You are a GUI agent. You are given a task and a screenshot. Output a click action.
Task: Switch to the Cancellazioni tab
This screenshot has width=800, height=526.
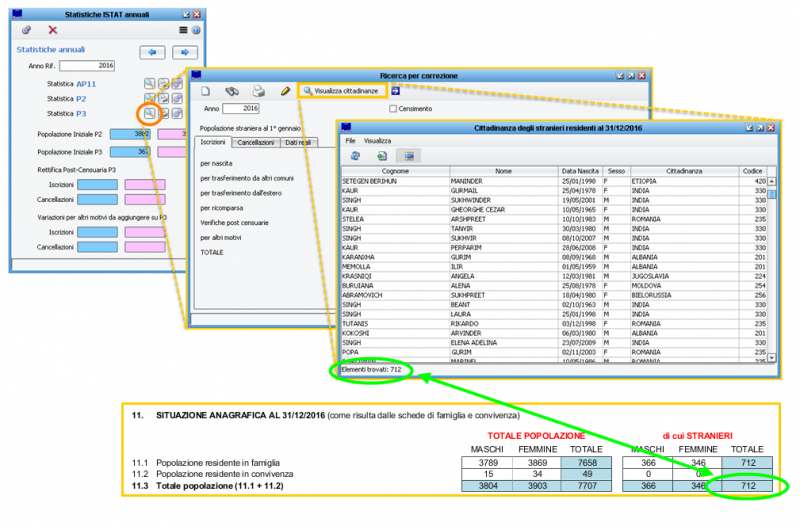click(x=256, y=143)
